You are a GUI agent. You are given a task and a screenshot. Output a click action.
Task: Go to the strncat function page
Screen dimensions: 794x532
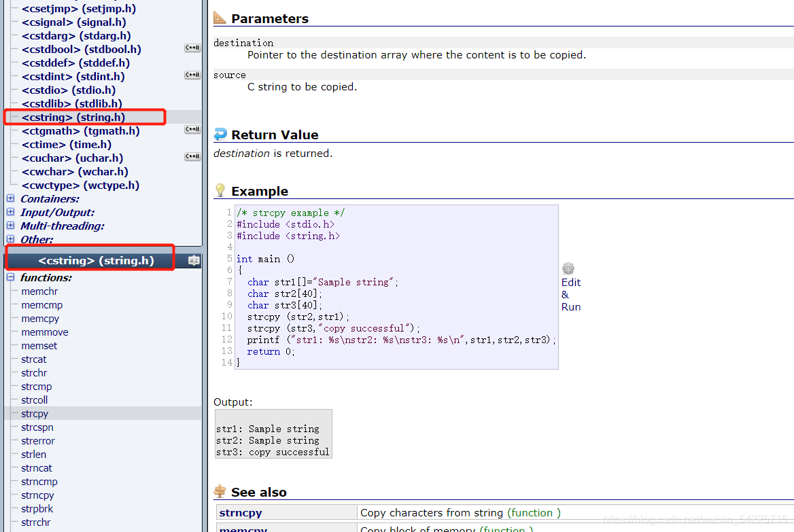coord(37,469)
